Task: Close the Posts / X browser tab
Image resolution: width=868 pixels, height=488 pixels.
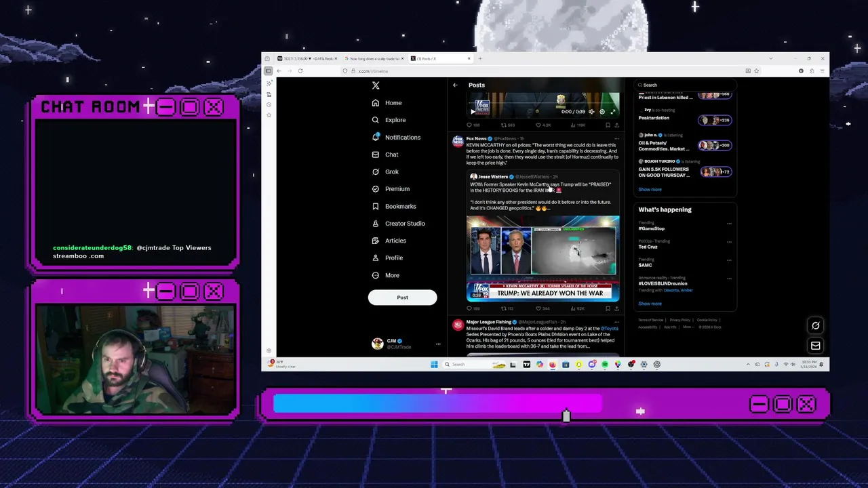Action: click(469, 59)
